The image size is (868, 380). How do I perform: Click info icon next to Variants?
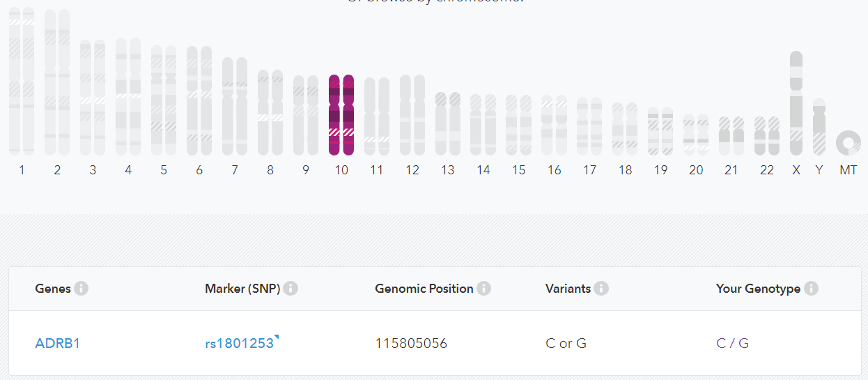[601, 289]
